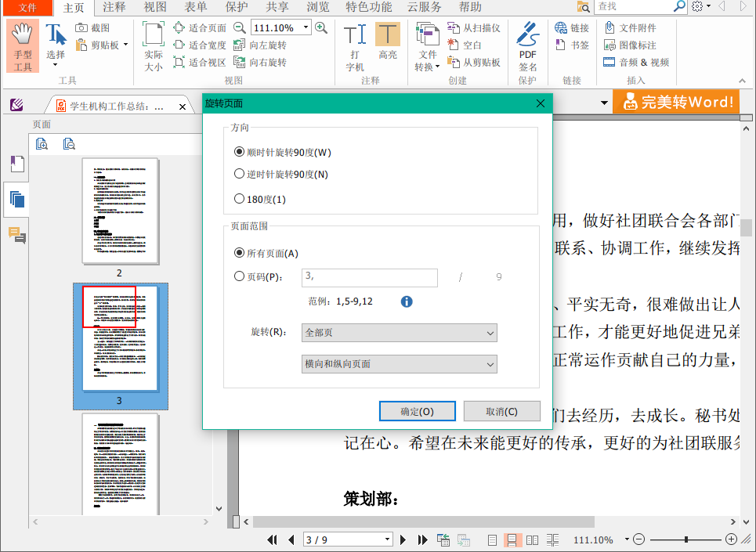Confirm rotation with the 确定 button

(417, 410)
